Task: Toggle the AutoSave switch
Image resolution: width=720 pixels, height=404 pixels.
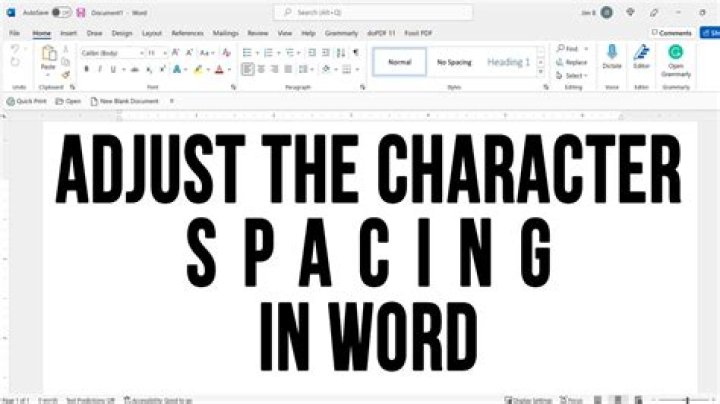Action: (x=61, y=12)
